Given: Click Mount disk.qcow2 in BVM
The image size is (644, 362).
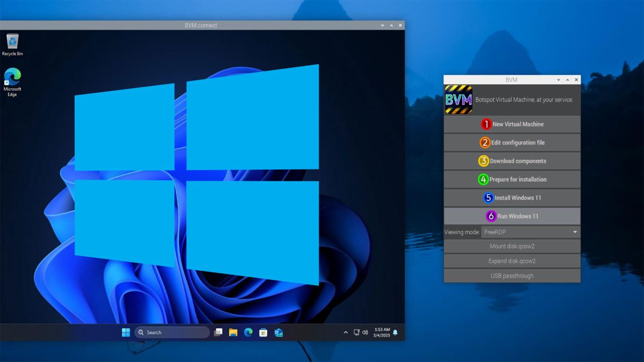Looking at the screenshot, I should click(x=511, y=246).
